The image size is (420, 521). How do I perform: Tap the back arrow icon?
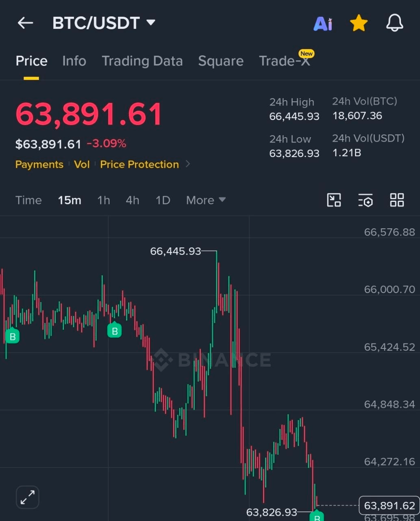(25, 23)
